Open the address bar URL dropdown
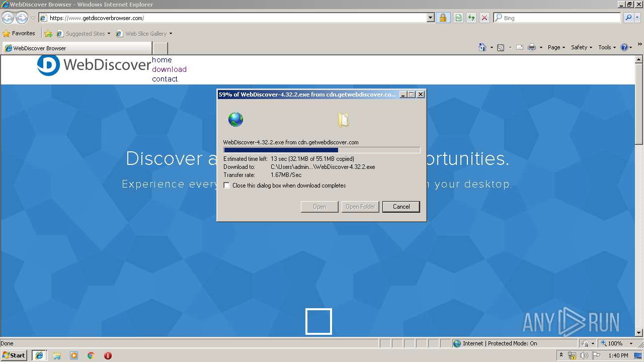 pyautogui.click(x=430, y=18)
